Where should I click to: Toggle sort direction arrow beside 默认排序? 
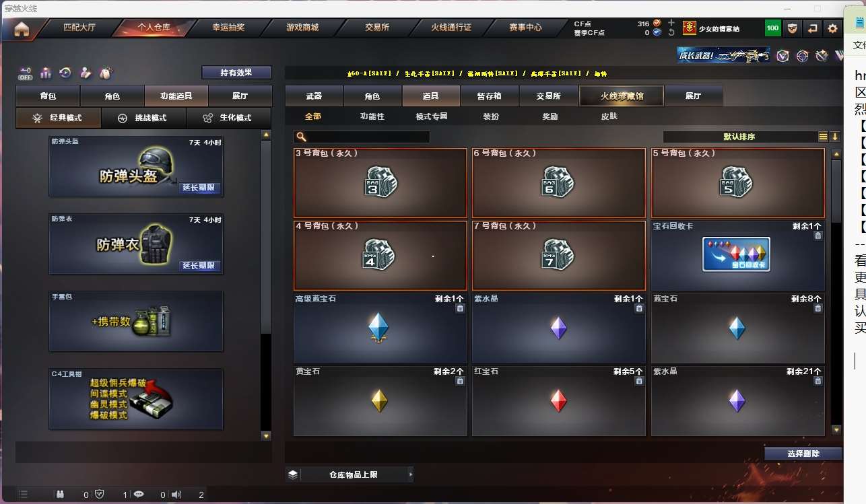click(x=835, y=137)
